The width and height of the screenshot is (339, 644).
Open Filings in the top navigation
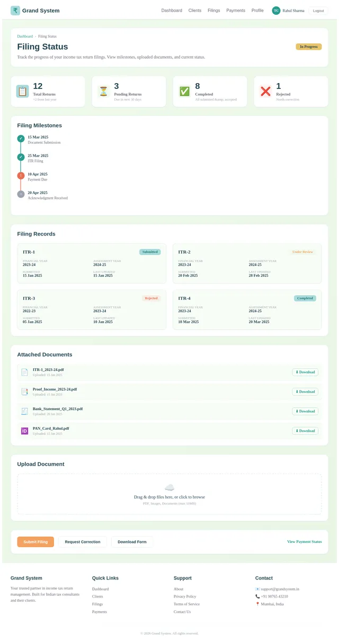[x=214, y=11]
